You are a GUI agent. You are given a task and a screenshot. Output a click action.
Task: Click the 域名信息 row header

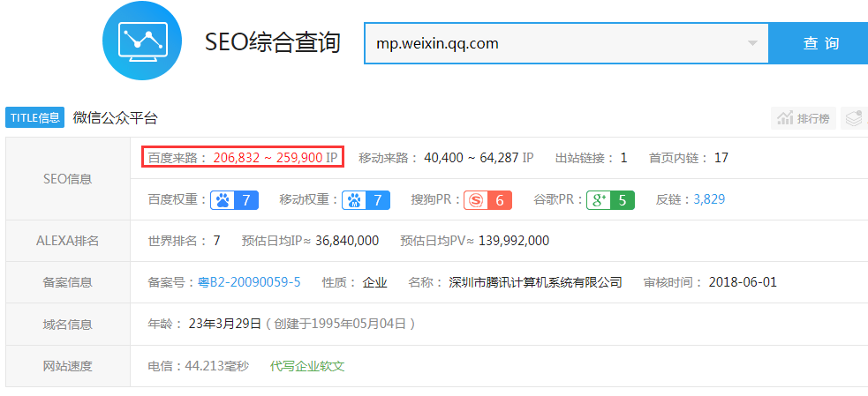coord(67,324)
